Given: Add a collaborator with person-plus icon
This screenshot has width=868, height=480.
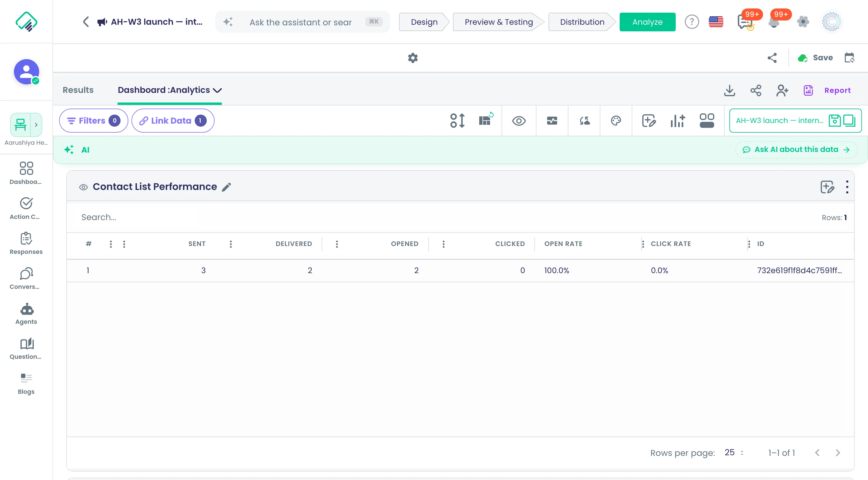Looking at the screenshot, I should (x=782, y=90).
